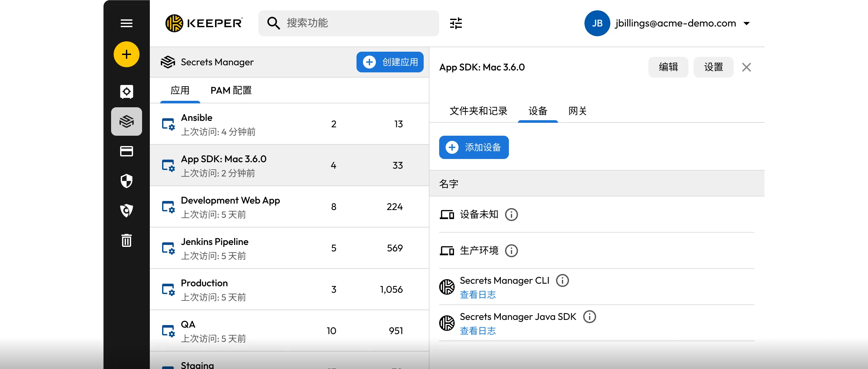Open the shield security audit icon
This screenshot has width=868, height=369.
click(x=126, y=181)
